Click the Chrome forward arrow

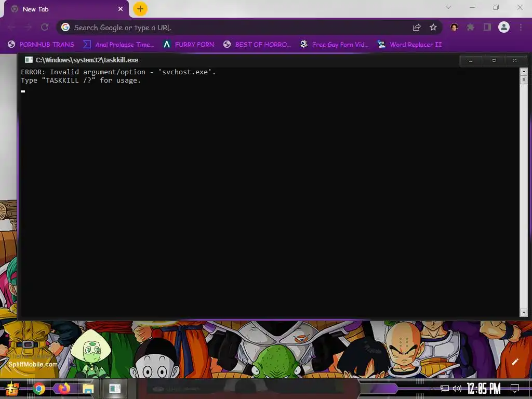point(28,27)
